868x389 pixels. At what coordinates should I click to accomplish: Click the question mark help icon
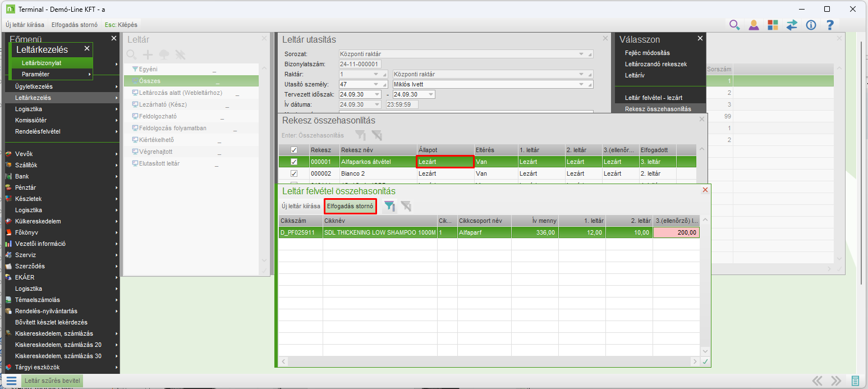pos(830,25)
